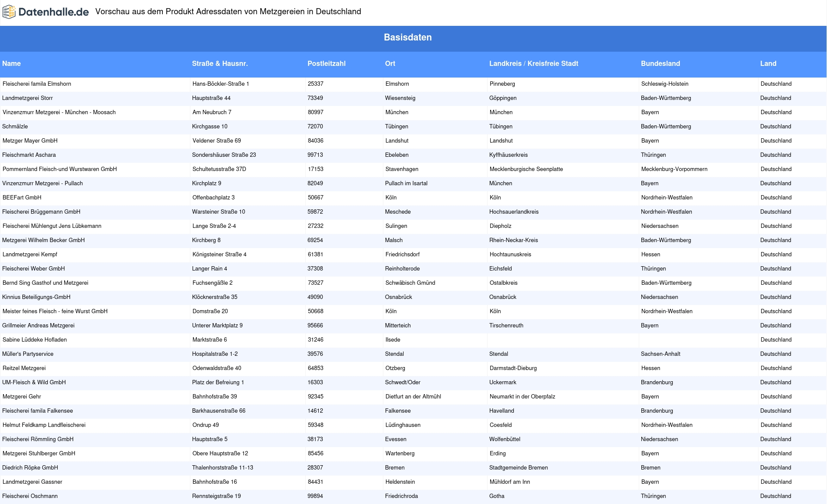
Task: Click the Datenhalle.de brand name
Action: pyautogui.click(x=54, y=12)
